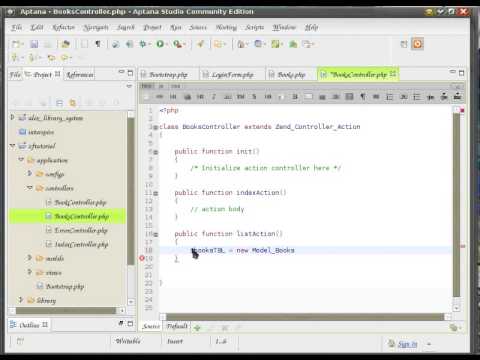Click the red error marker at line 19
Viewport: 480px width, 360px height.
click(x=142, y=258)
